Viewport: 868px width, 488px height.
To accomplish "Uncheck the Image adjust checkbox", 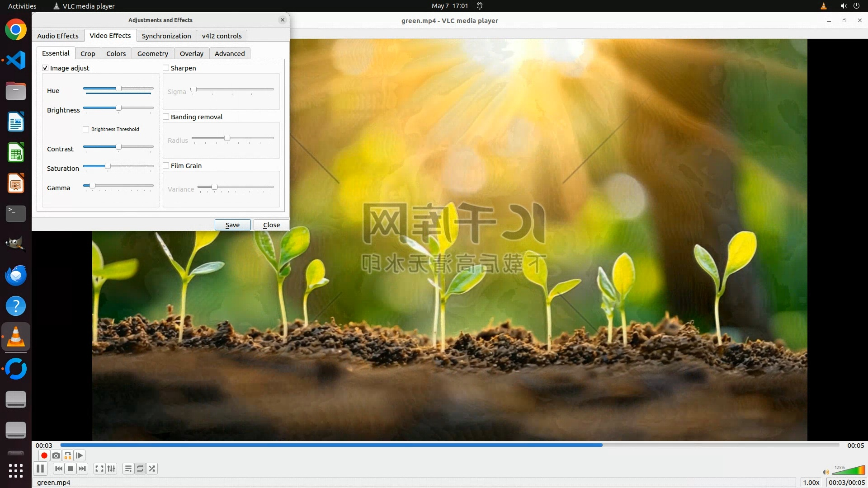I will (x=45, y=68).
